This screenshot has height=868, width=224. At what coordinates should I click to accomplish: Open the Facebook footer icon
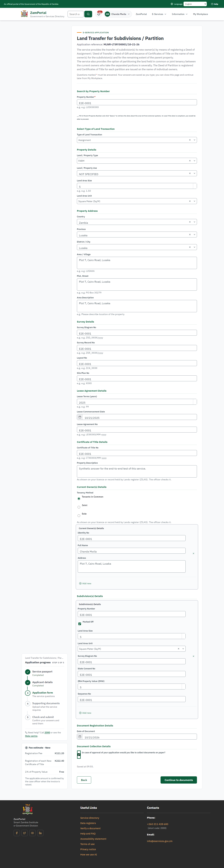click(17, 833)
